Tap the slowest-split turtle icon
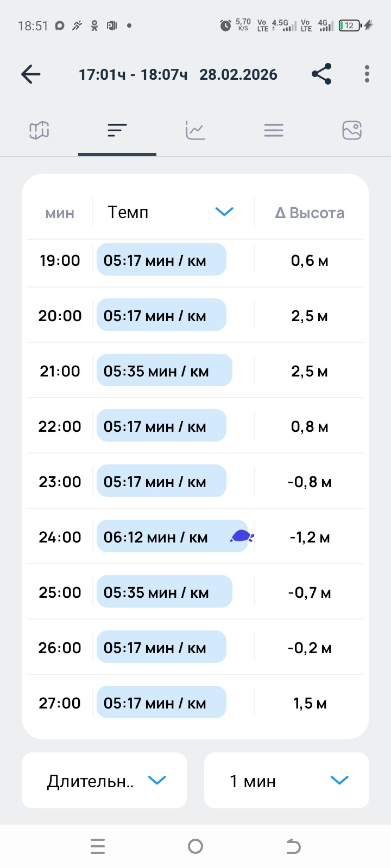This screenshot has height=868, width=391. pos(242,537)
